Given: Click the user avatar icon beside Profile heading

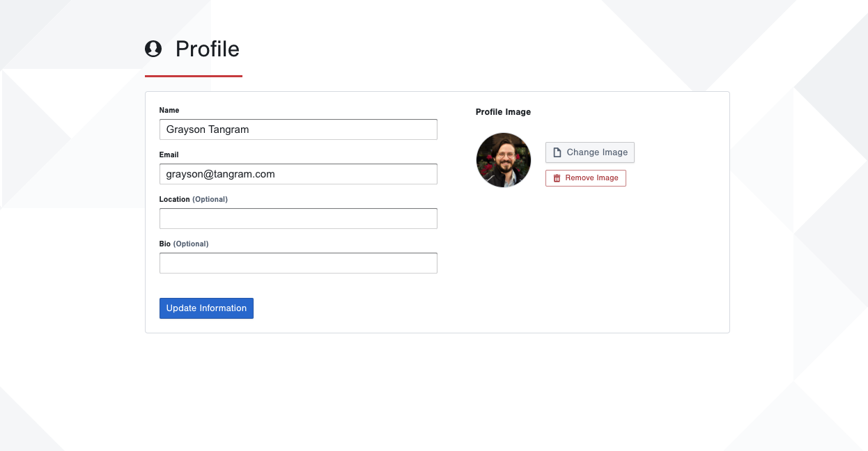Looking at the screenshot, I should (x=153, y=49).
